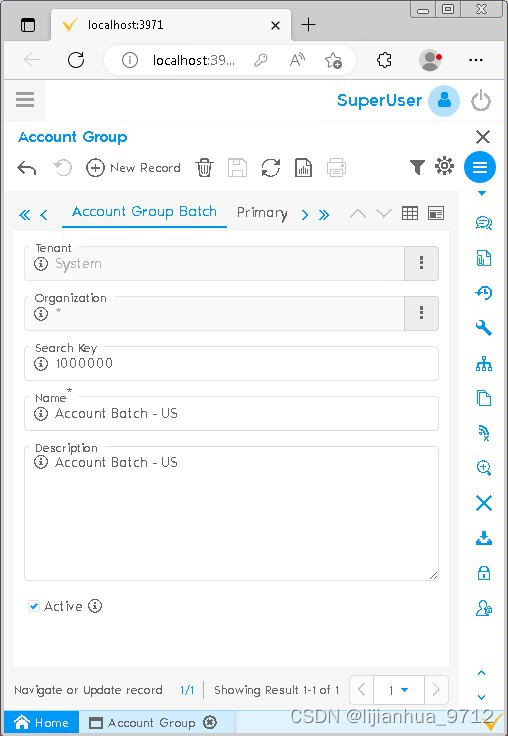Open the Tenant field lookup menu
The height and width of the screenshot is (736, 508).
[421, 263]
